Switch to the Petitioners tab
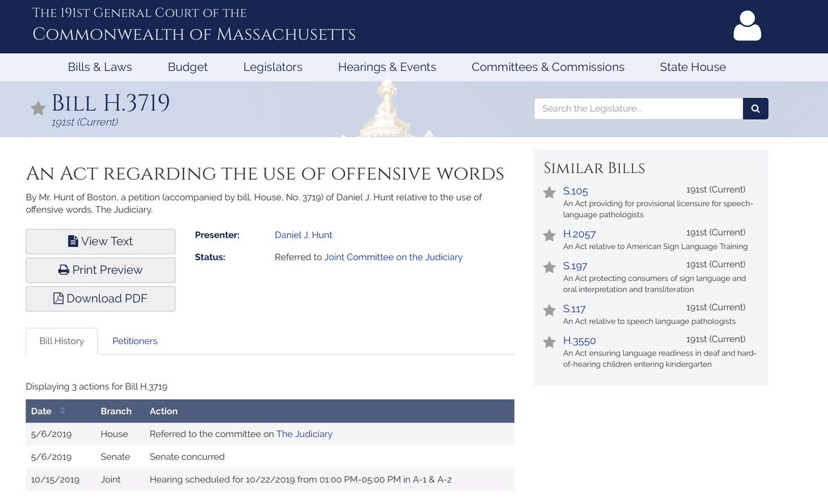 (x=135, y=341)
